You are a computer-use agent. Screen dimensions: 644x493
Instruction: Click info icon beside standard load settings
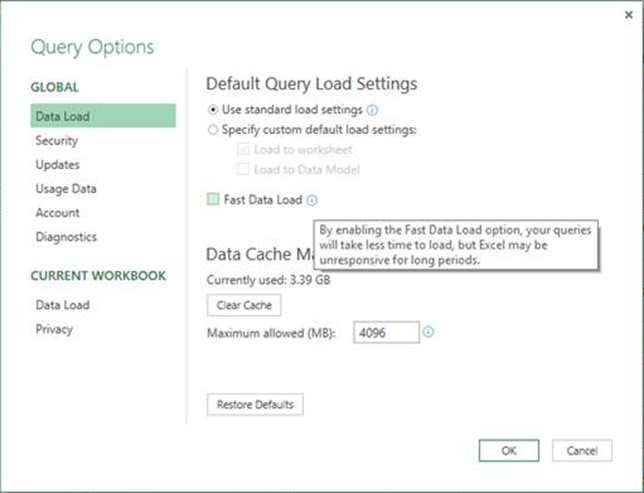372,110
